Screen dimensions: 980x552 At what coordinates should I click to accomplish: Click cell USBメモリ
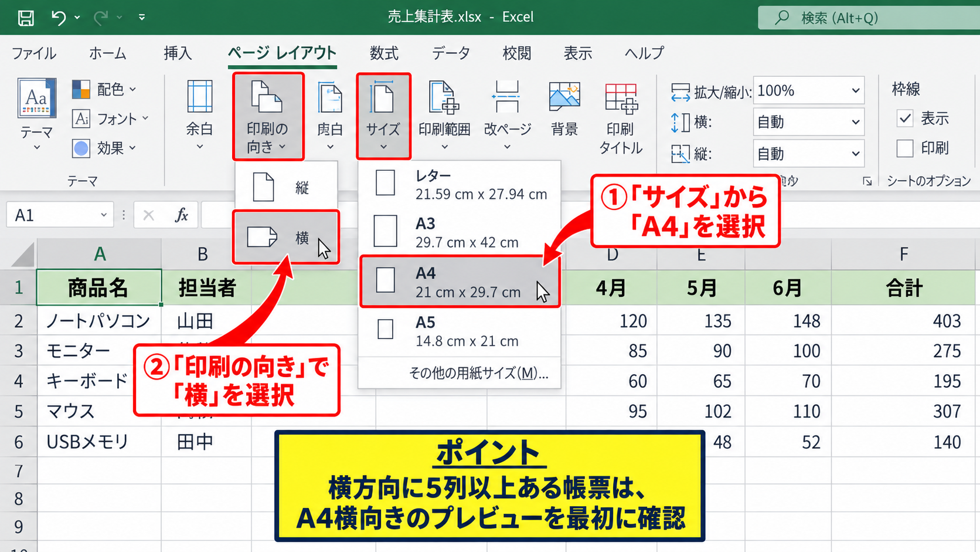coord(99,442)
